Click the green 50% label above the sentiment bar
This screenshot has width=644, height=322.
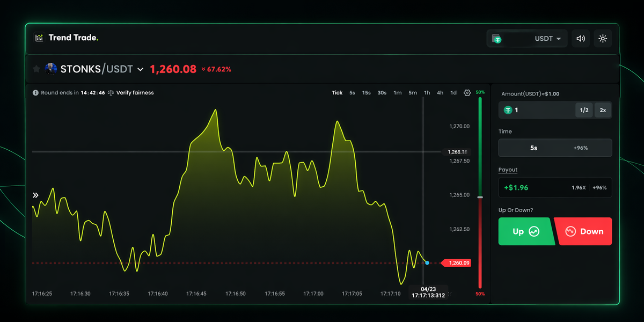click(x=480, y=92)
